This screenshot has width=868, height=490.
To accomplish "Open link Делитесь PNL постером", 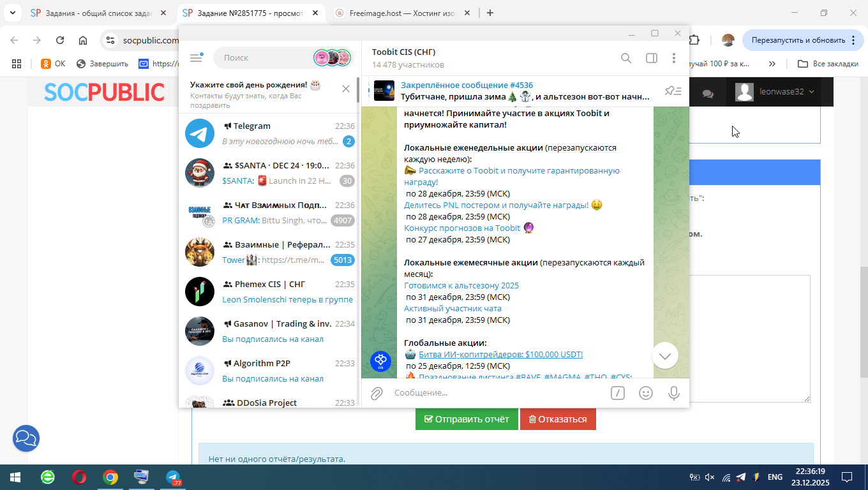I will (x=497, y=205).
